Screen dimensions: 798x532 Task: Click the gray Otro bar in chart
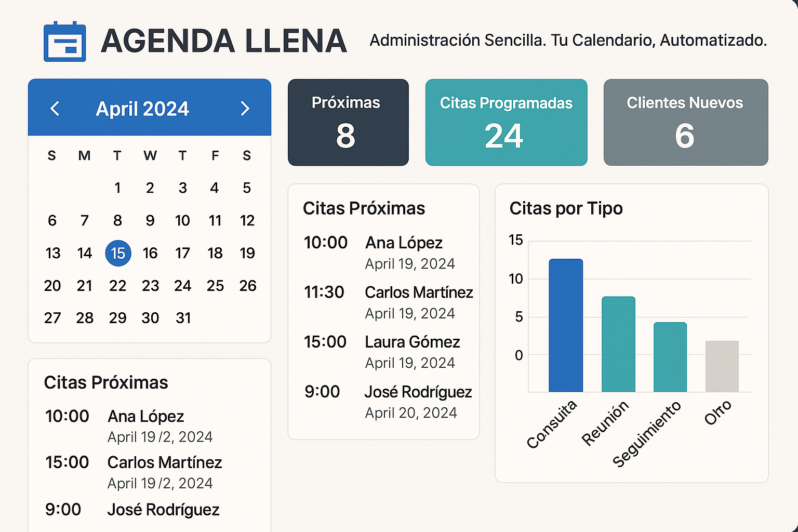(722, 366)
